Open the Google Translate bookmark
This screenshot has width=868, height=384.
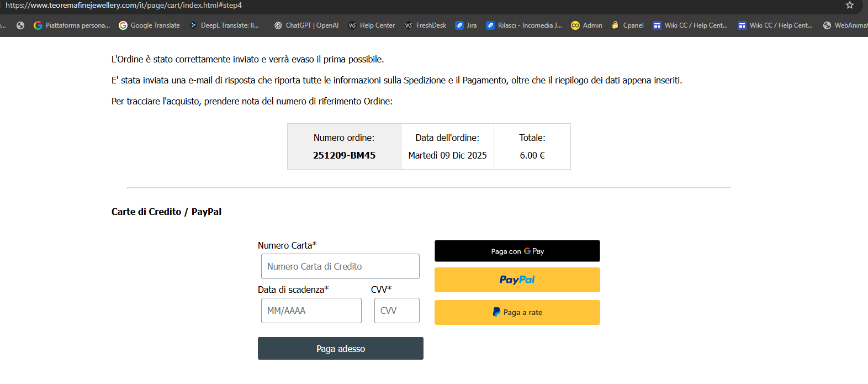pyautogui.click(x=149, y=25)
